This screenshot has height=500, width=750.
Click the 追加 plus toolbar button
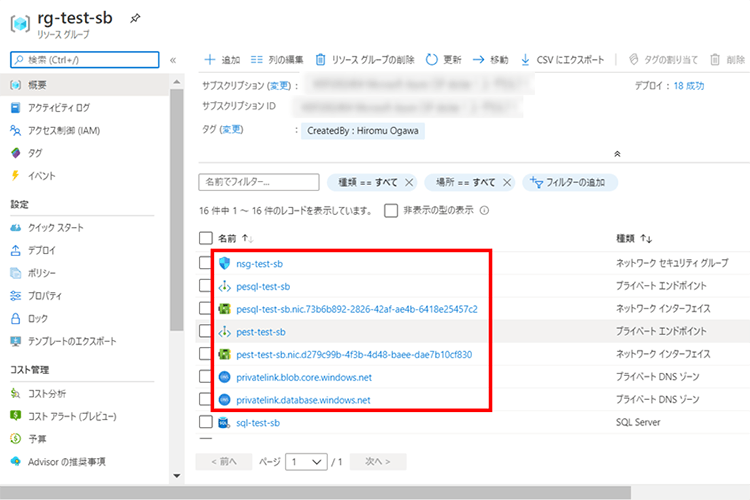tap(222, 60)
